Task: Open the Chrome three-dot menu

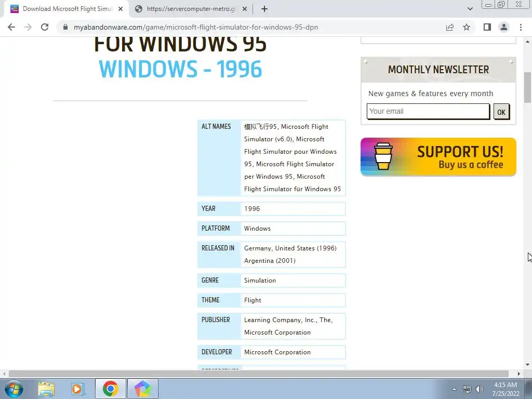Action: pyautogui.click(x=521, y=27)
